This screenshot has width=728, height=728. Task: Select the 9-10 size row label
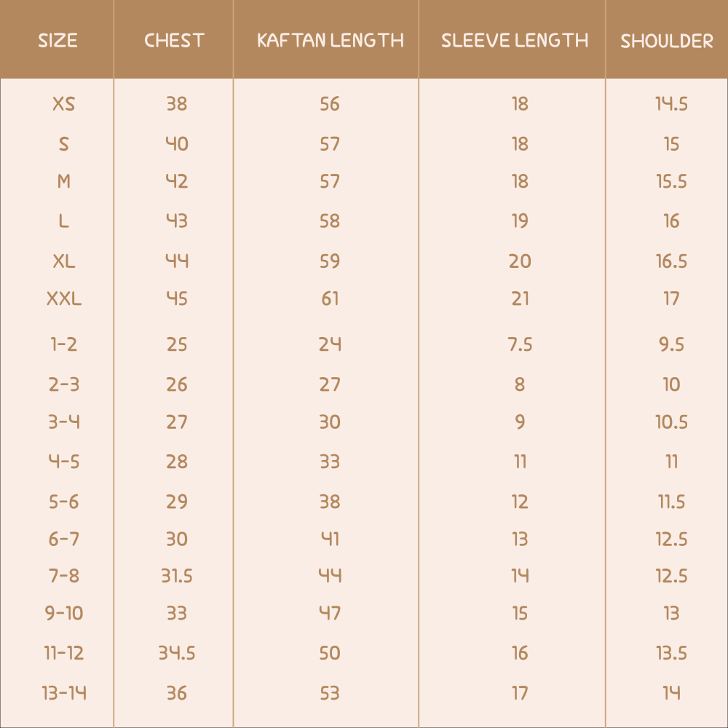point(64,613)
